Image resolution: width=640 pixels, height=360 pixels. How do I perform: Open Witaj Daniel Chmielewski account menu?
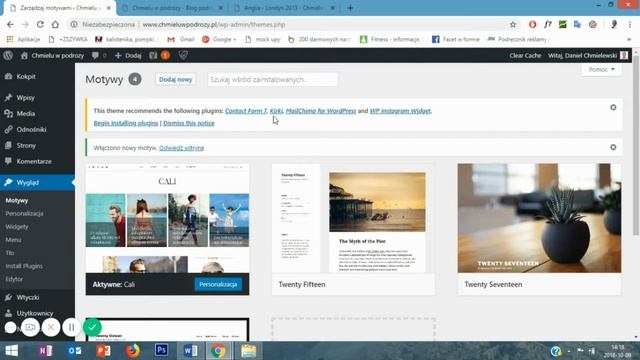(587, 56)
